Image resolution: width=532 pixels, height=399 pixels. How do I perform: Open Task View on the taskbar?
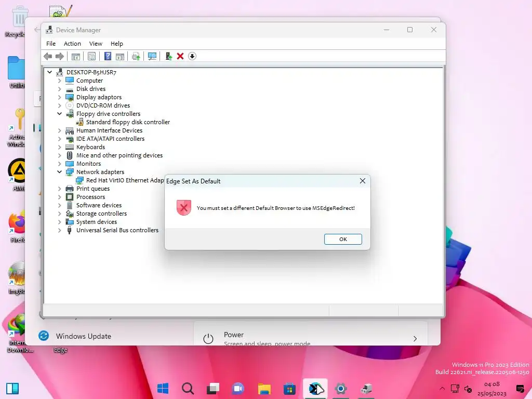tap(213, 389)
